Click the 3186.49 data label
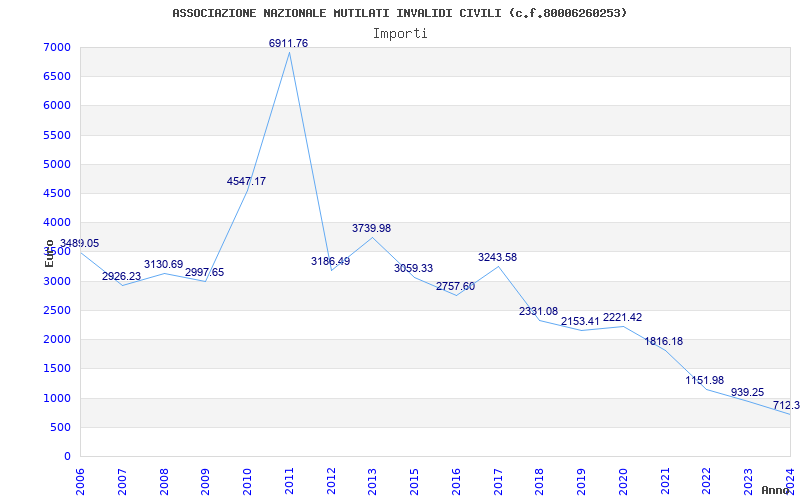Image resolution: width=800 pixels, height=500 pixels. 331,261
